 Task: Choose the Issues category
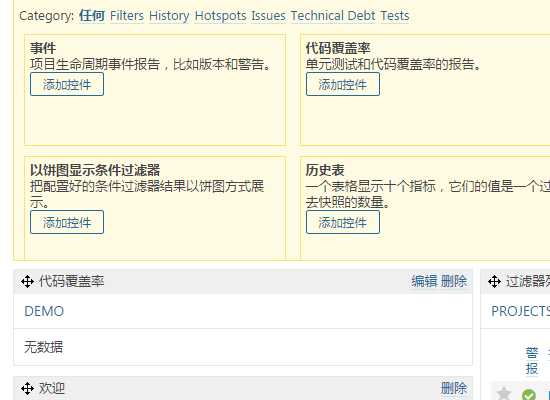pyautogui.click(x=268, y=16)
